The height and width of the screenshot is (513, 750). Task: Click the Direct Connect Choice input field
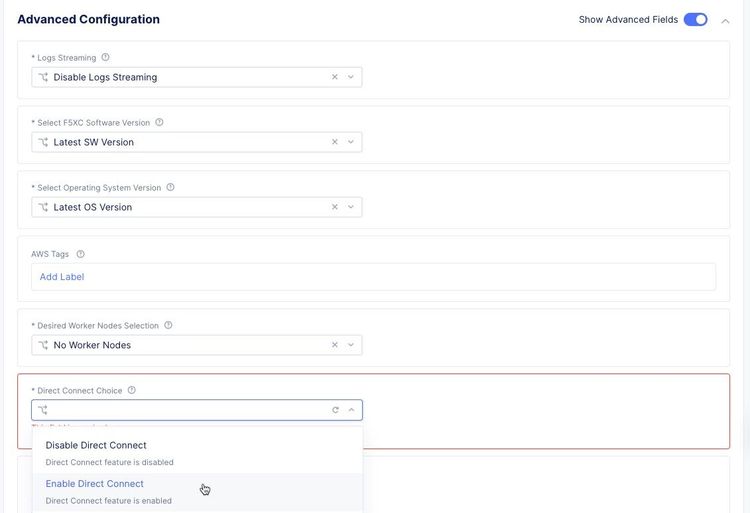click(x=185, y=410)
